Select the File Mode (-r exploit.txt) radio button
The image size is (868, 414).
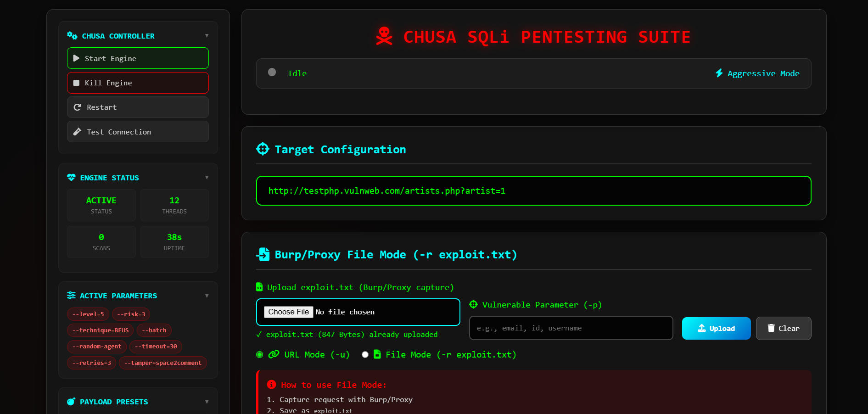click(x=365, y=355)
